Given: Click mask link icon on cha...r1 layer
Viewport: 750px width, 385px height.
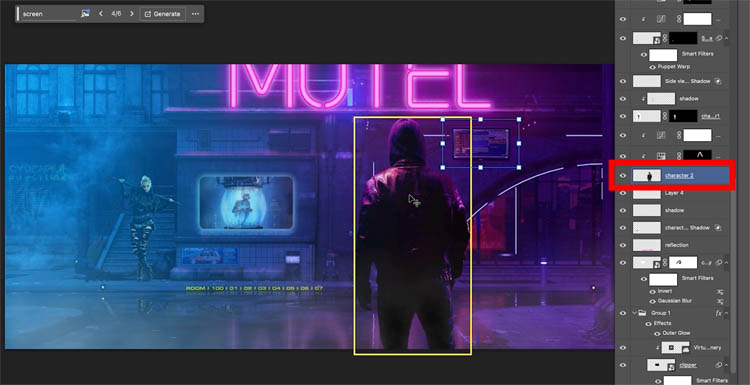Looking at the screenshot, I should coord(665,116).
